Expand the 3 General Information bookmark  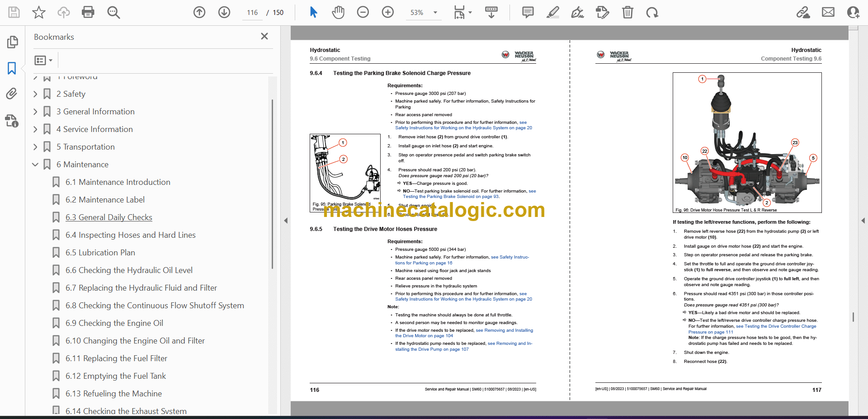click(x=35, y=112)
